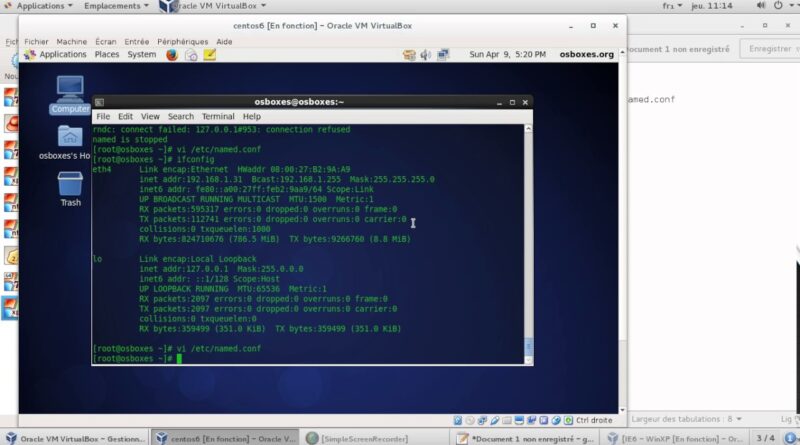The image size is (800, 445).
Task: Click the VirtualBox mouse integration indicator
Action: [556, 420]
